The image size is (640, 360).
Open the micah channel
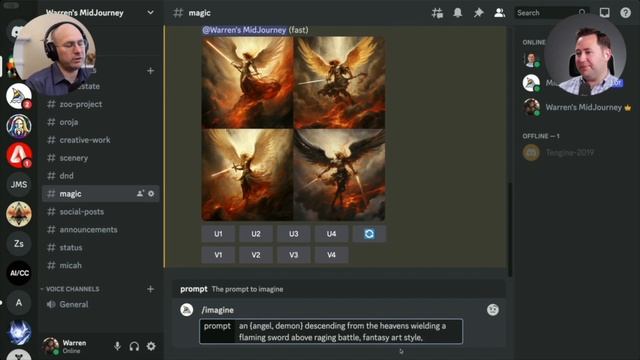tap(100, 266)
